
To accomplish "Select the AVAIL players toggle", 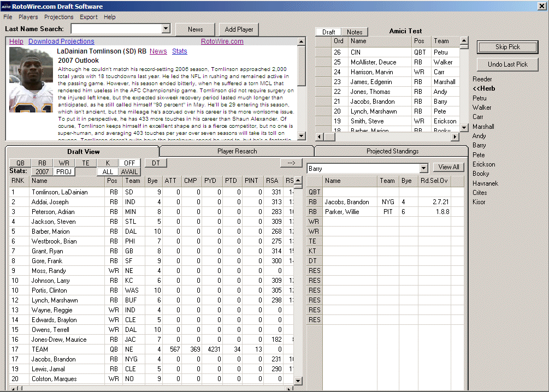I will point(129,172).
